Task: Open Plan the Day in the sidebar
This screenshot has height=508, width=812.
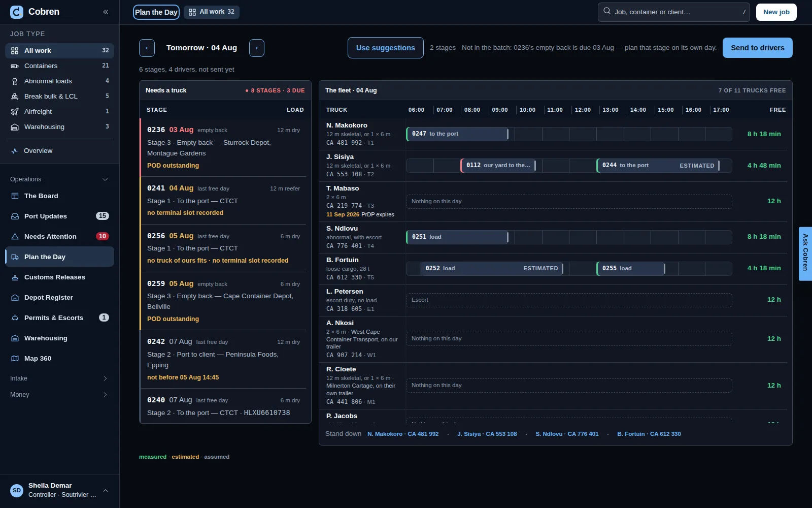Action: [x=59, y=257]
